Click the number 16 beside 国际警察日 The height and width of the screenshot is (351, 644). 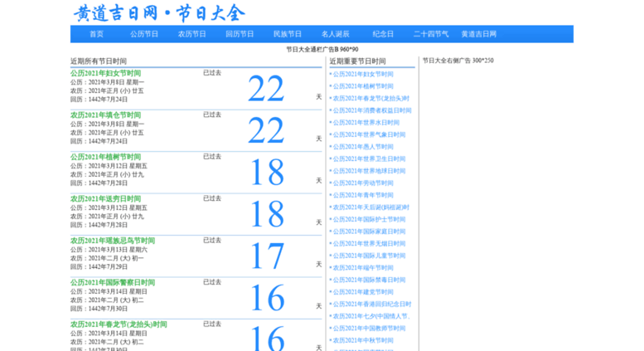tap(267, 298)
